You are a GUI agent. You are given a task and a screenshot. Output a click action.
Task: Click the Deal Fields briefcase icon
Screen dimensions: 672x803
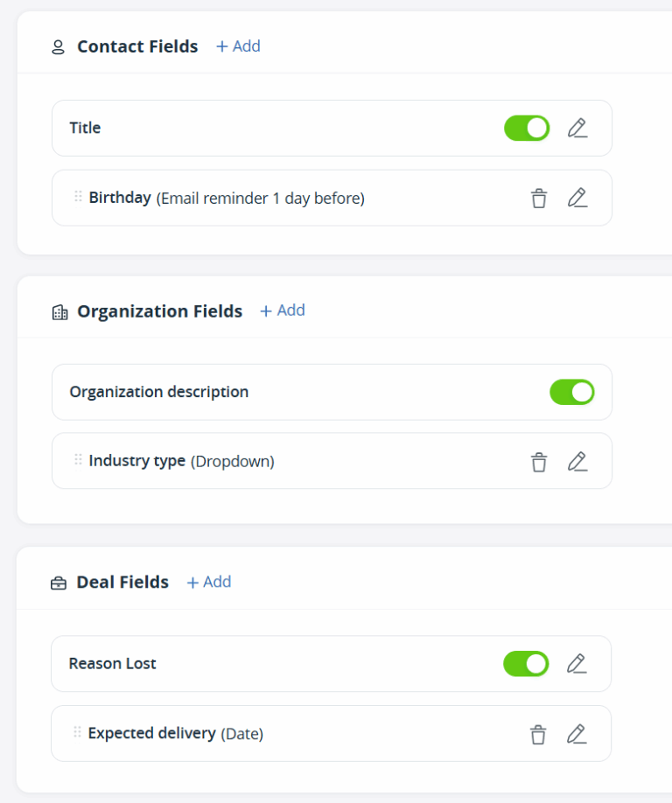click(x=58, y=582)
